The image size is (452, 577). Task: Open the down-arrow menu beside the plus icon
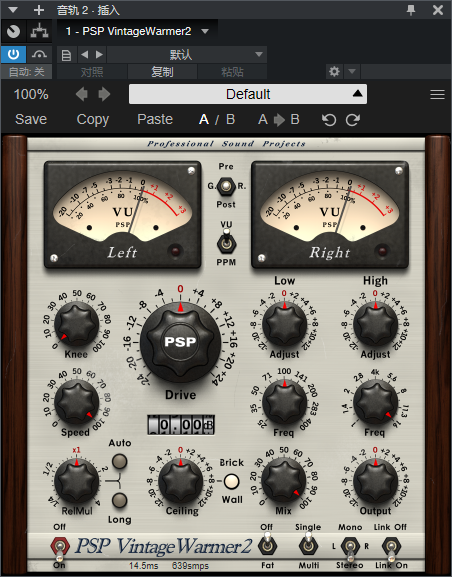tap(13, 10)
